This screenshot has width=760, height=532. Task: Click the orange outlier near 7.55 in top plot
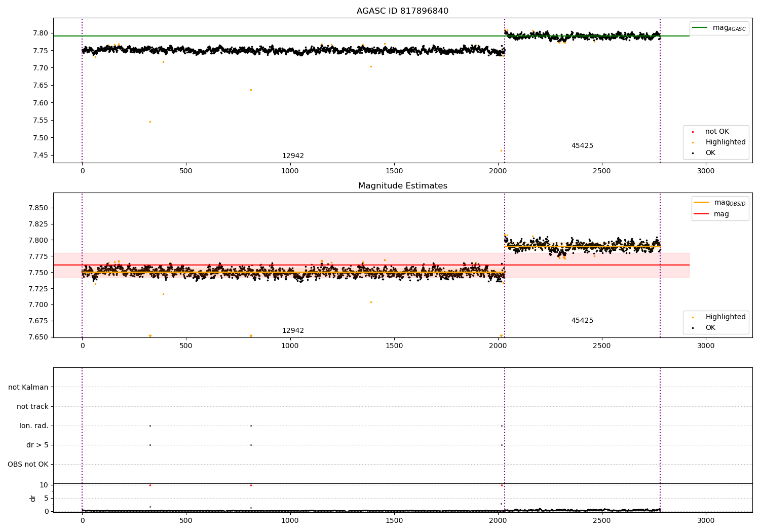(x=150, y=122)
